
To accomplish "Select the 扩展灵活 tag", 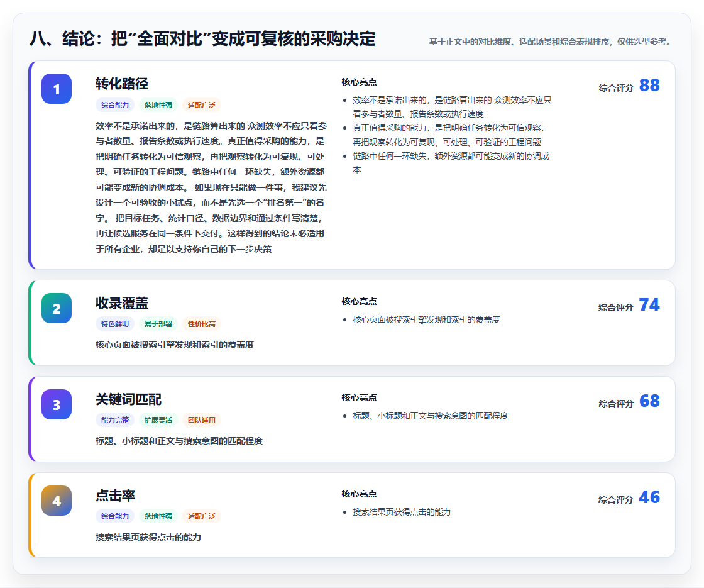I will point(158,420).
